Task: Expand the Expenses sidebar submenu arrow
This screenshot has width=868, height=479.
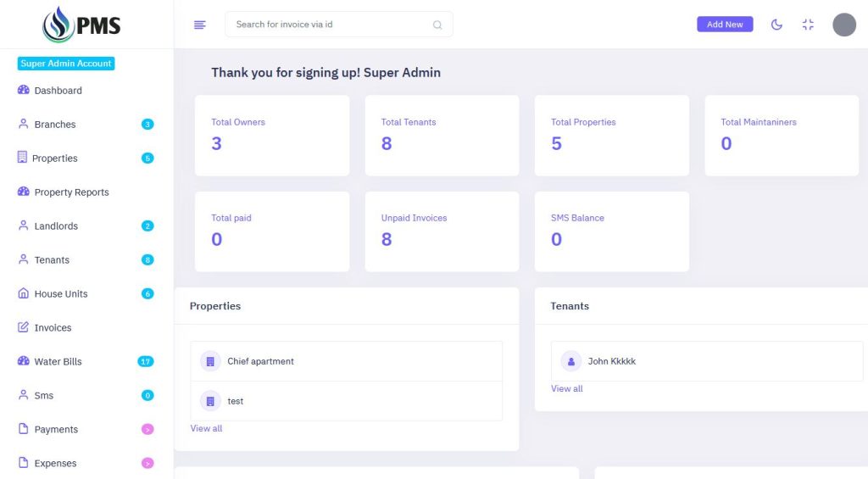Action: point(147,464)
